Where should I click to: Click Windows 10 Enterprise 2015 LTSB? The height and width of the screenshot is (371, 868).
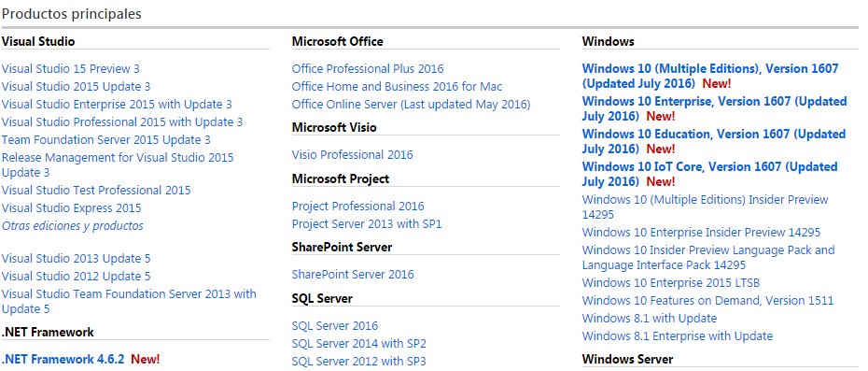tap(670, 283)
